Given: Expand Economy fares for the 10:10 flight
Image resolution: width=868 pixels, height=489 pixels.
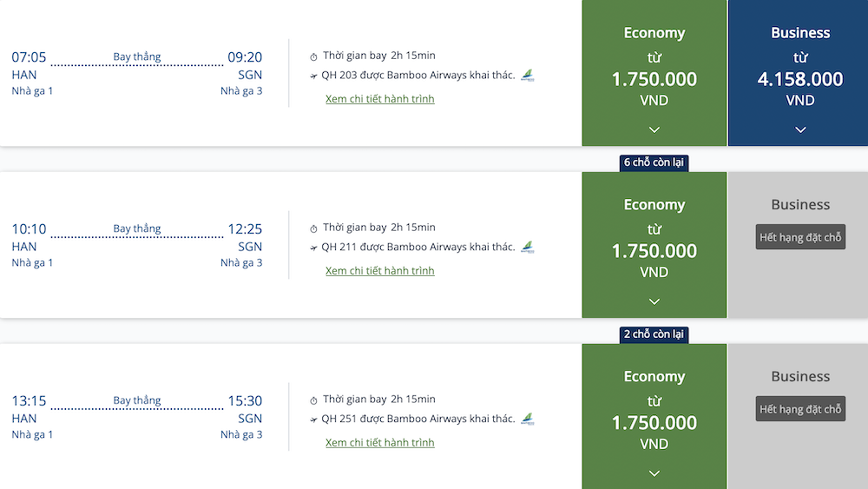Looking at the screenshot, I should coord(654,301).
